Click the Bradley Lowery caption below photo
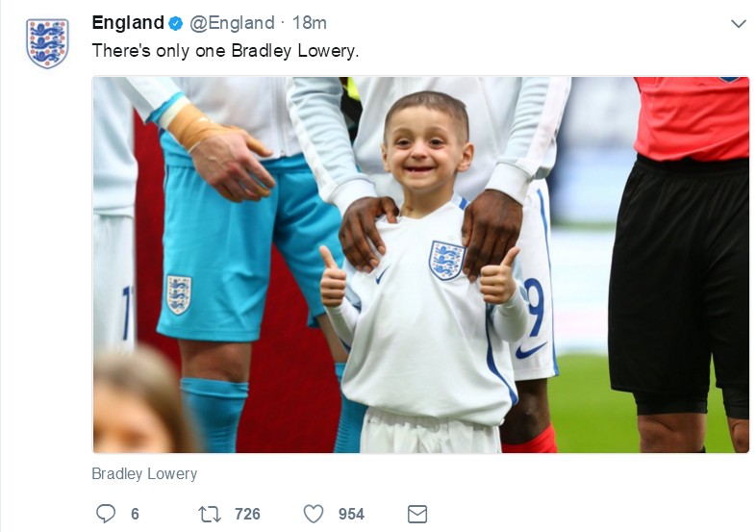Screen dimensions: 756x532 [144, 473]
